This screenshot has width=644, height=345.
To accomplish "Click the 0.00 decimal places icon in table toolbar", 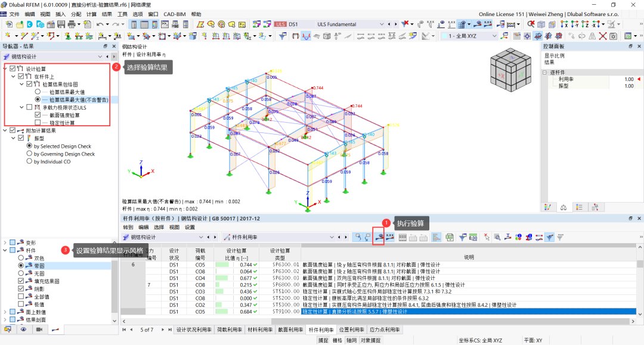I will tap(473, 237).
